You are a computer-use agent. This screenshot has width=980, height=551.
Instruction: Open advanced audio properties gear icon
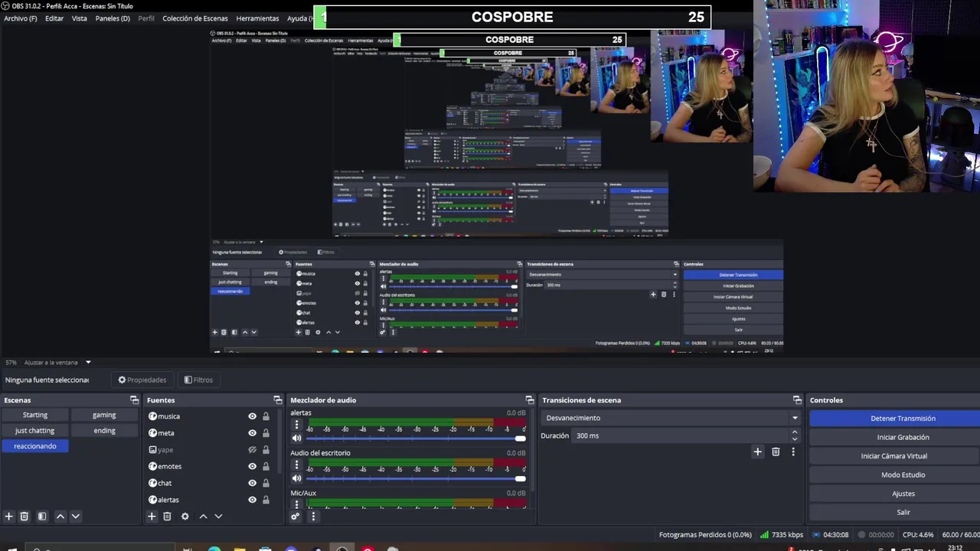click(295, 517)
